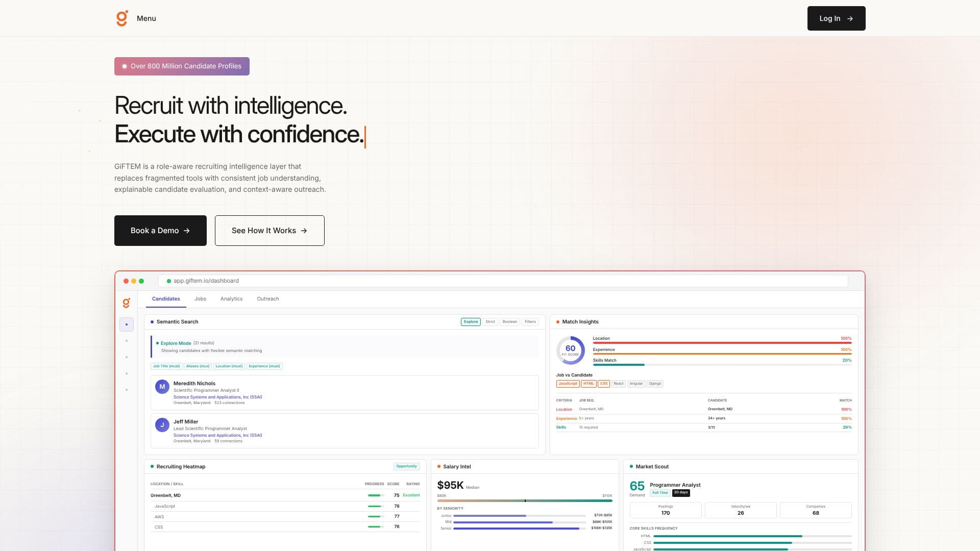
Task: Select the Strict search mode
Action: coord(490,322)
